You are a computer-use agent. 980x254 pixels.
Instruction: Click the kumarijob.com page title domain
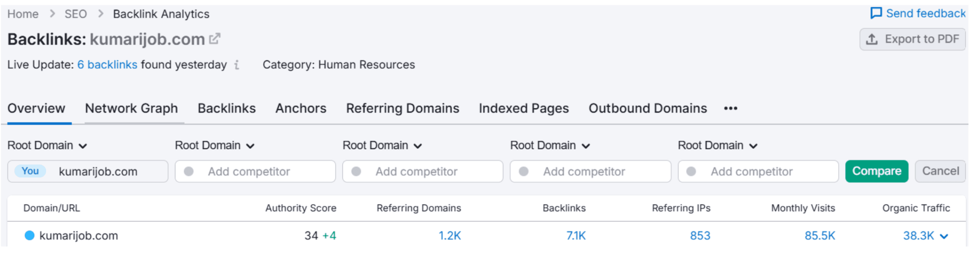pos(147,39)
